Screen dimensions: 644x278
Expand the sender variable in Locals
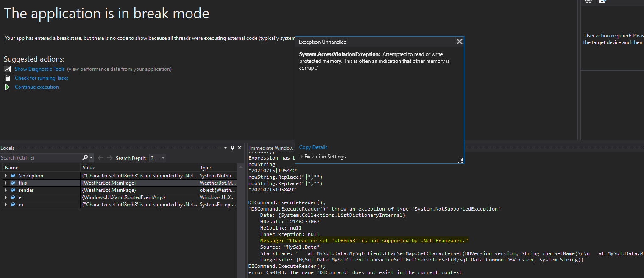click(x=6, y=190)
